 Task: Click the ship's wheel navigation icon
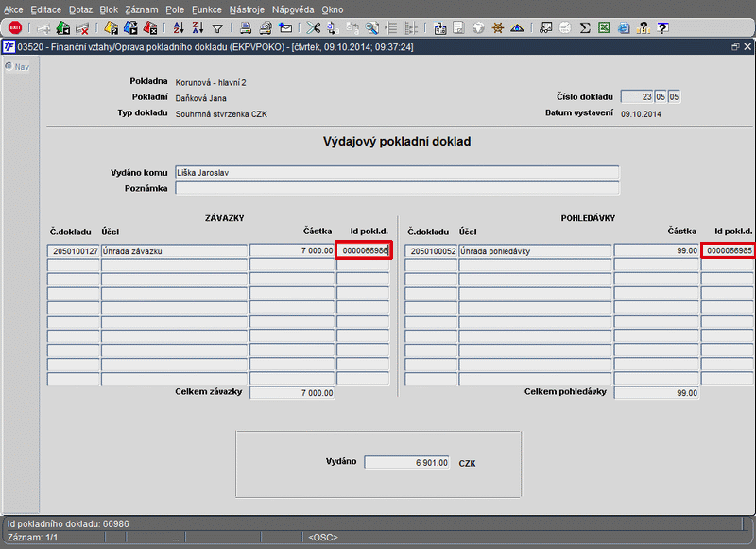tap(498, 28)
